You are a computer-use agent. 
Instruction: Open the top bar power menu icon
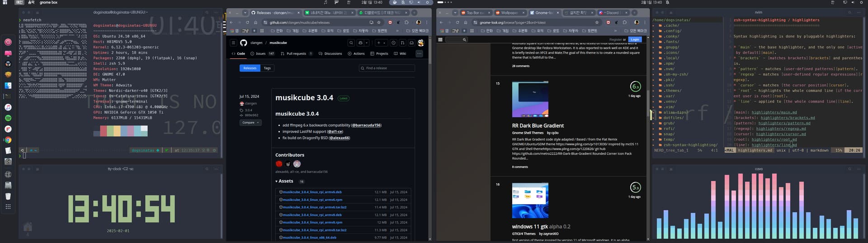pos(862,2)
